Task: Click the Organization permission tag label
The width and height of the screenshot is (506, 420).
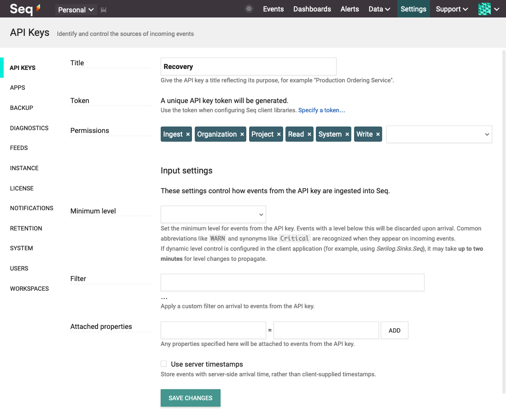Action: pyautogui.click(x=217, y=134)
